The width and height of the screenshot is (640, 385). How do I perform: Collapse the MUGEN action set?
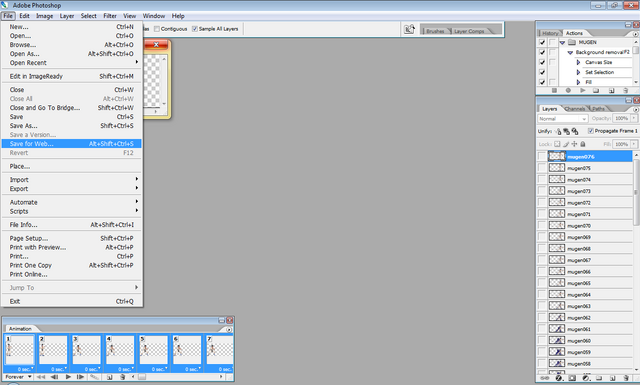coord(562,42)
